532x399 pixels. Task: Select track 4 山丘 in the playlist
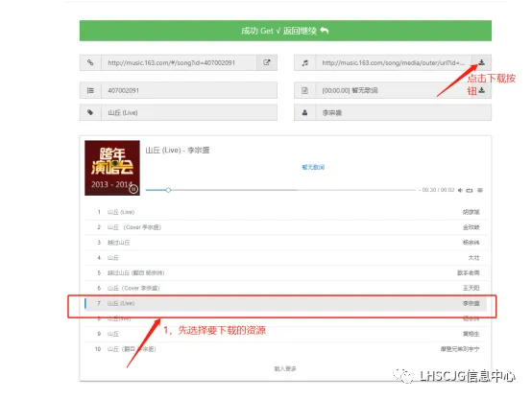tap(285, 258)
